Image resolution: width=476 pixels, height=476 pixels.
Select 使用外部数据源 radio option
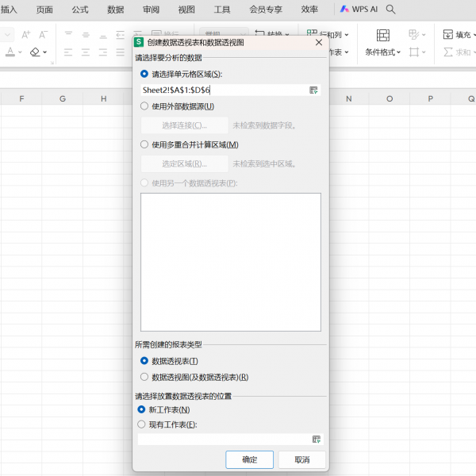144,106
